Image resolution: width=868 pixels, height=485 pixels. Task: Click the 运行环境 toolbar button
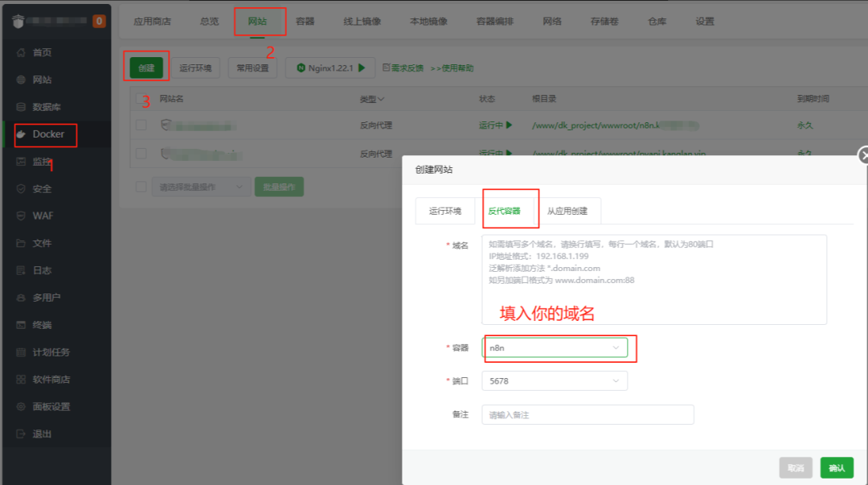pyautogui.click(x=195, y=68)
